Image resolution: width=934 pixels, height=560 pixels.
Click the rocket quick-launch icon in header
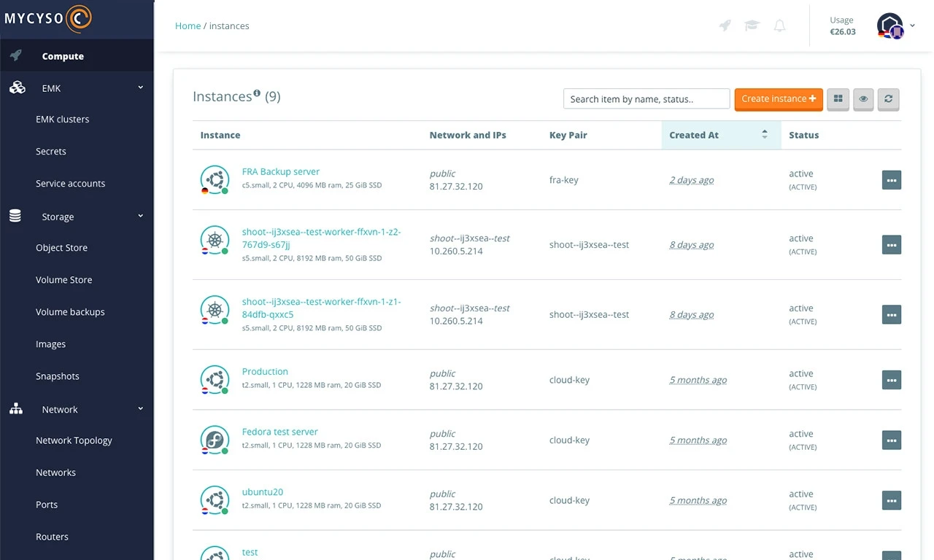(x=725, y=26)
